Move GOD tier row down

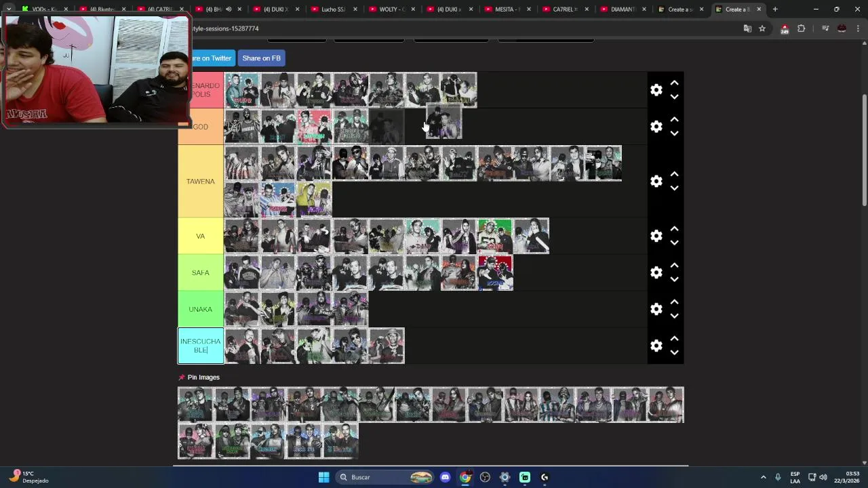pyautogui.click(x=675, y=134)
